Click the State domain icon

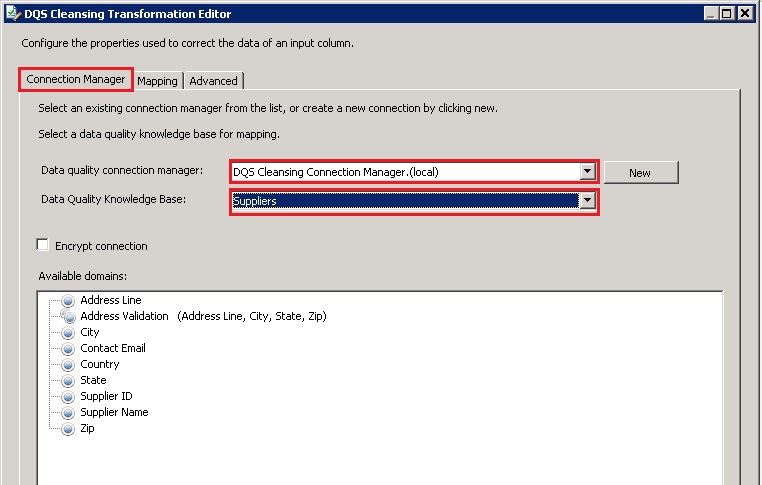[x=68, y=380]
